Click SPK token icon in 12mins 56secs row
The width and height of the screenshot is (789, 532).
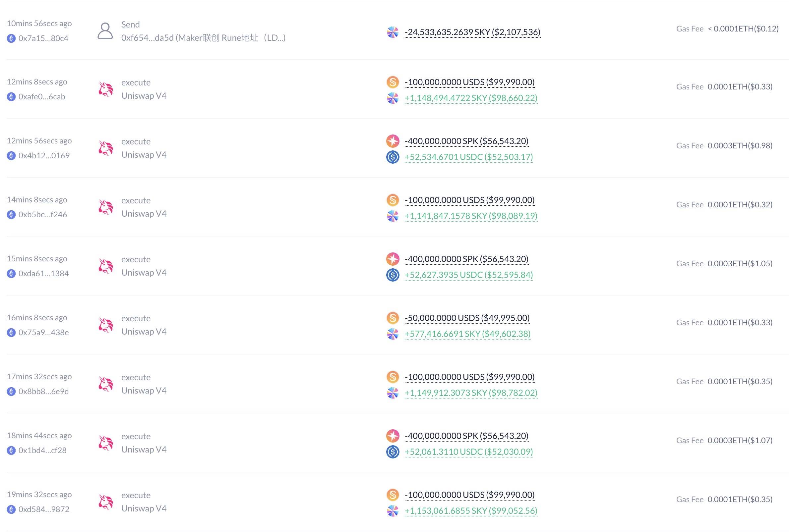point(393,141)
